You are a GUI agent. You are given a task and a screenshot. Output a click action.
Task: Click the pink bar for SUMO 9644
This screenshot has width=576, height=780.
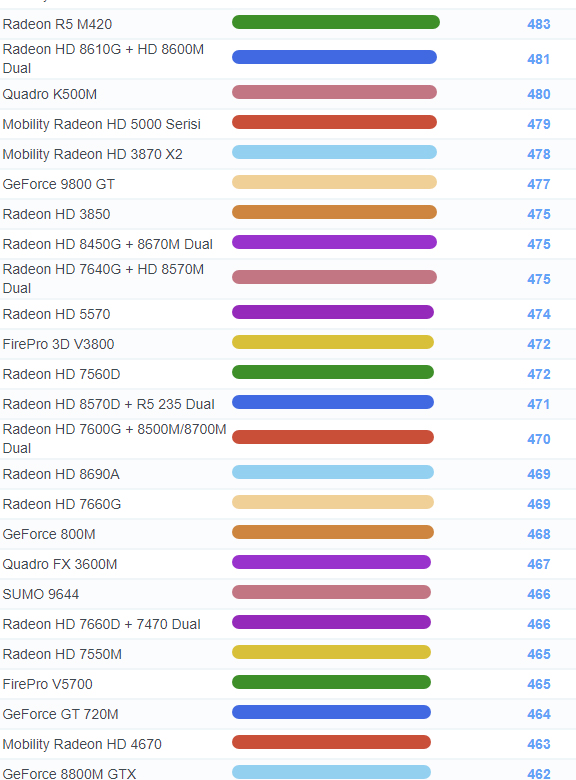pyautogui.click(x=331, y=592)
